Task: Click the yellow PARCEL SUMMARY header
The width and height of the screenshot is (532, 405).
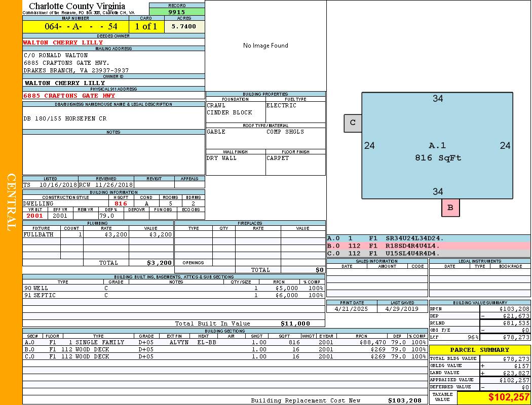Action: click(479, 350)
